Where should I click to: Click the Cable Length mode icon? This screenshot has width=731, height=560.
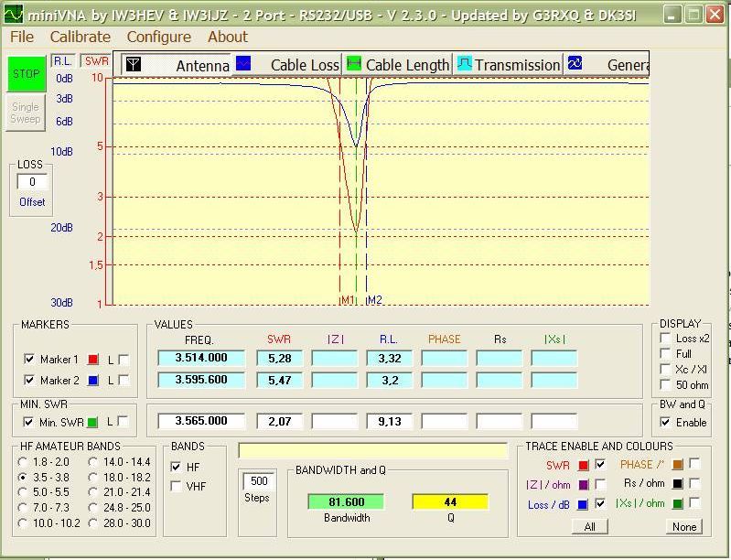[x=352, y=64]
